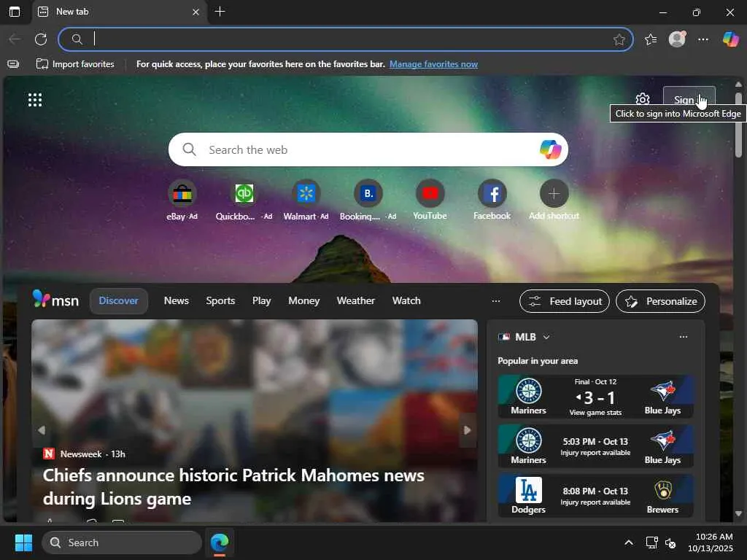The height and width of the screenshot is (560, 747).
Task: Click the address bar input field
Action: pos(345,39)
